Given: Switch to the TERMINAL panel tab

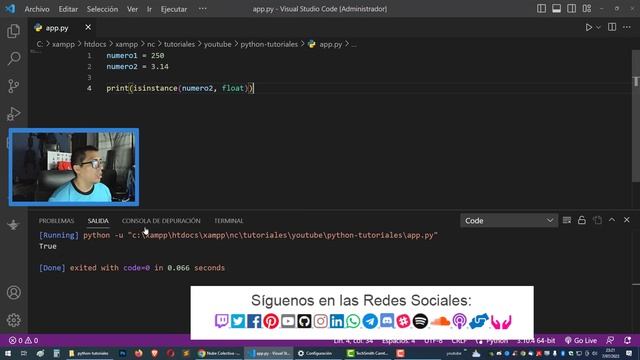Looking at the screenshot, I should pyautogui.click(x=229, y=221).
